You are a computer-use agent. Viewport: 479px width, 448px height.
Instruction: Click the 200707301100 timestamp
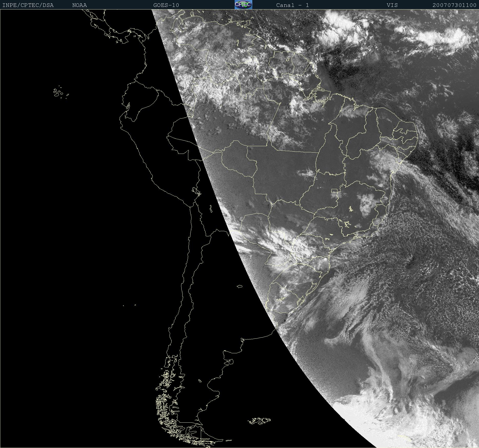454,5
